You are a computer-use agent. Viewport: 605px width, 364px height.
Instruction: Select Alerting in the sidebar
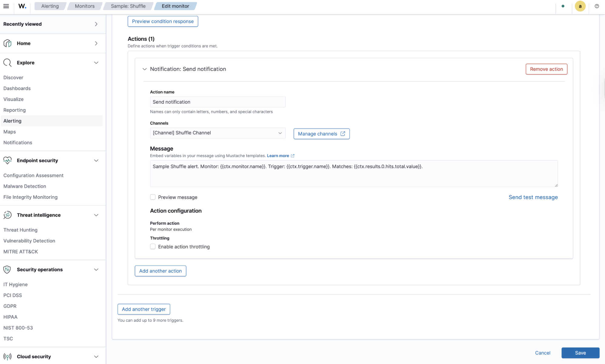[x=51, y=121]
